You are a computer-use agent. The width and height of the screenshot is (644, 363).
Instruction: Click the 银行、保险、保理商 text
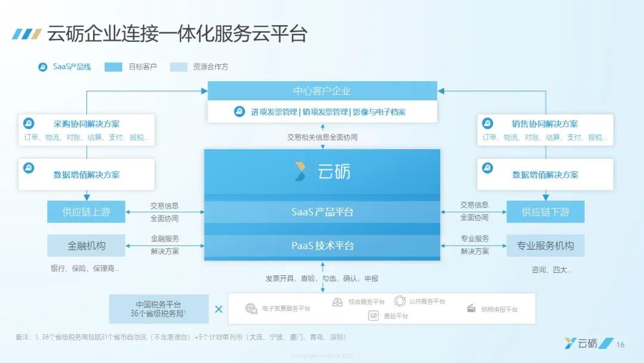[85, 269]
